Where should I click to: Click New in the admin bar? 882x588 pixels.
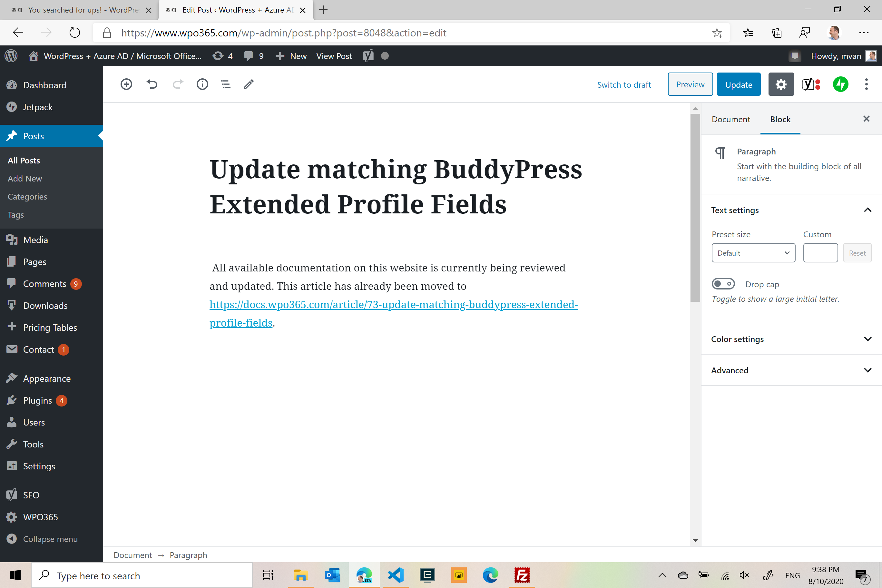coord(291,56)
